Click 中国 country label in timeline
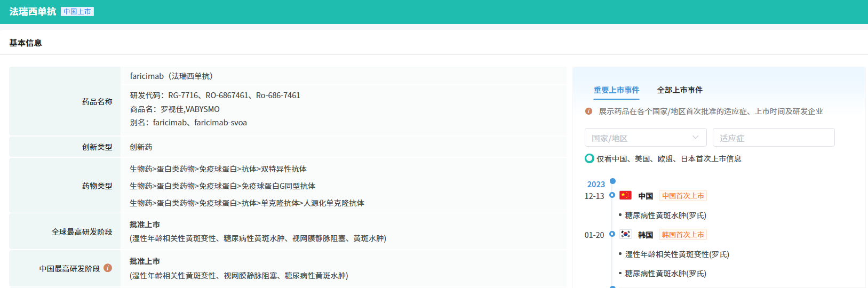Image resolution: width=868 pixels, height=288 pixels. pyautogui.click(x=646, y=196)
